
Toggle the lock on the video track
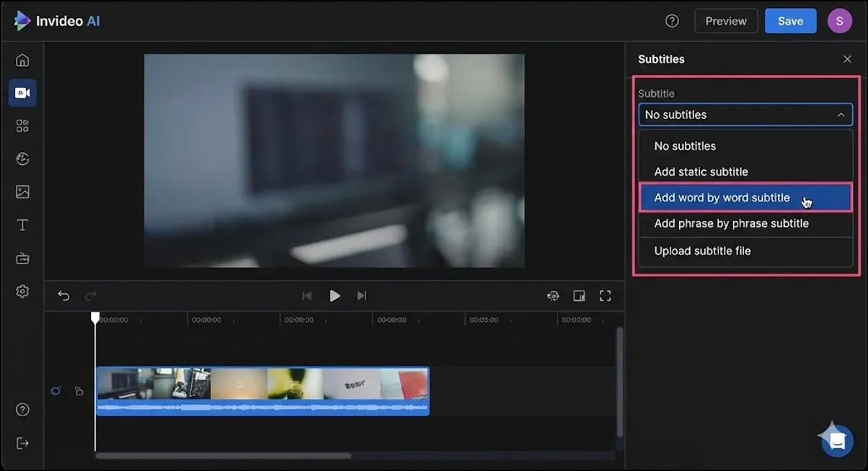[x=79, y=390]
